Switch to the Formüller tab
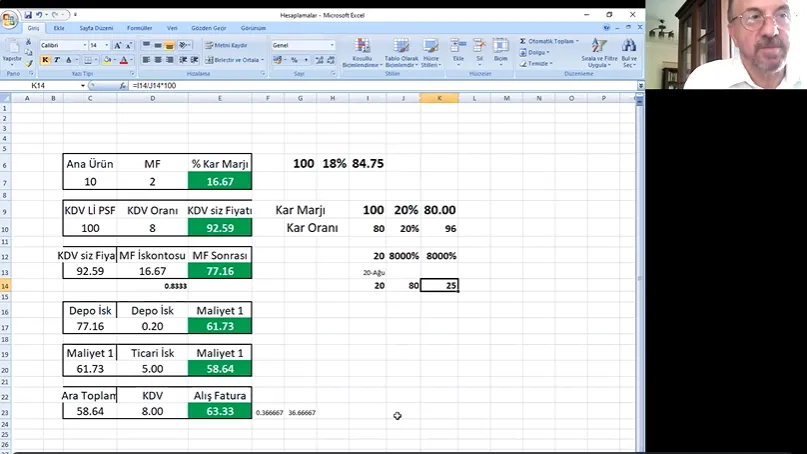Viewport: 807px width, 454px height. [x=139, y=29]
